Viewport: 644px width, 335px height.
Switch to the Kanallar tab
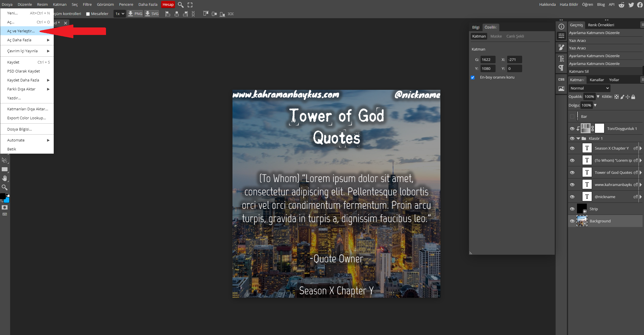click(x=597, y=80)
